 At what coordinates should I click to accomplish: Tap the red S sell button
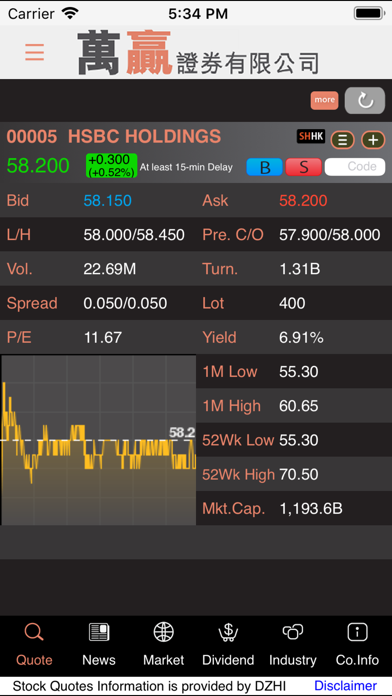[304, 167]
